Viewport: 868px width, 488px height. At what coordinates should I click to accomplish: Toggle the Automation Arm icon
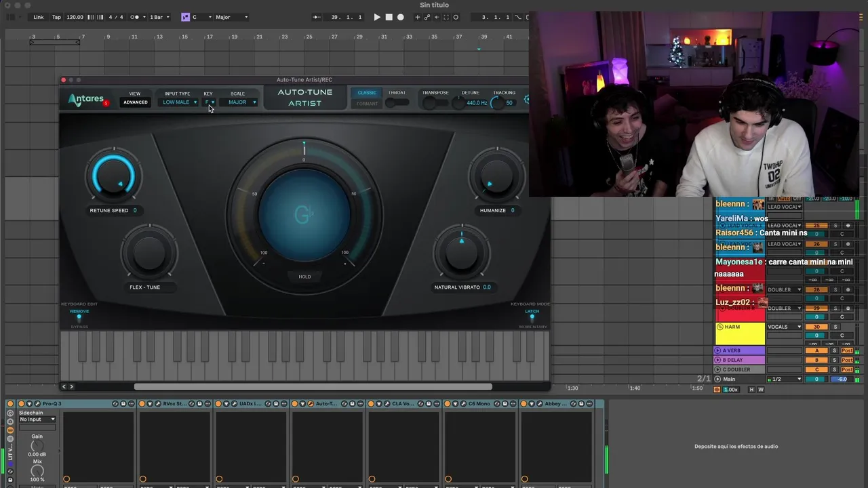pos(427,17)
